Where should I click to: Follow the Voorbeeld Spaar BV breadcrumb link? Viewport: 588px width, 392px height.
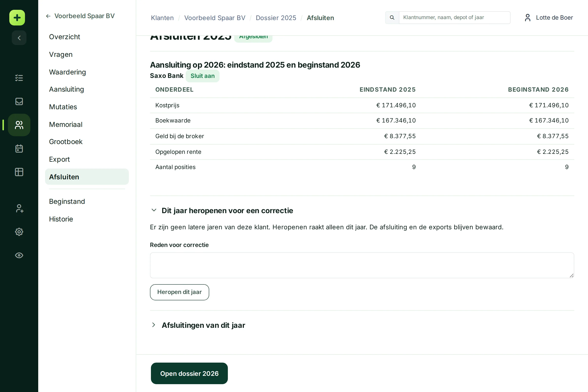tap(215, 18)
